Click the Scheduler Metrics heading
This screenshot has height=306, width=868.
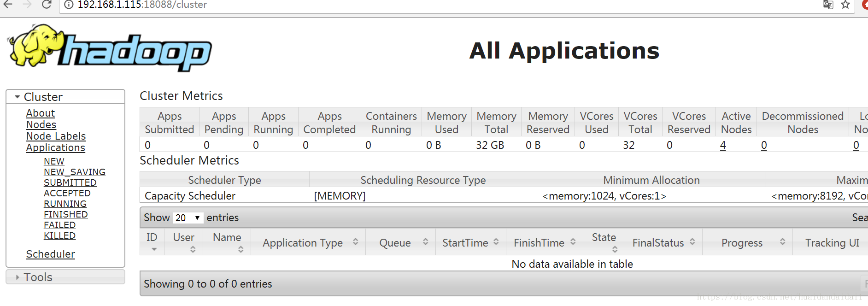tap(189, 160)
